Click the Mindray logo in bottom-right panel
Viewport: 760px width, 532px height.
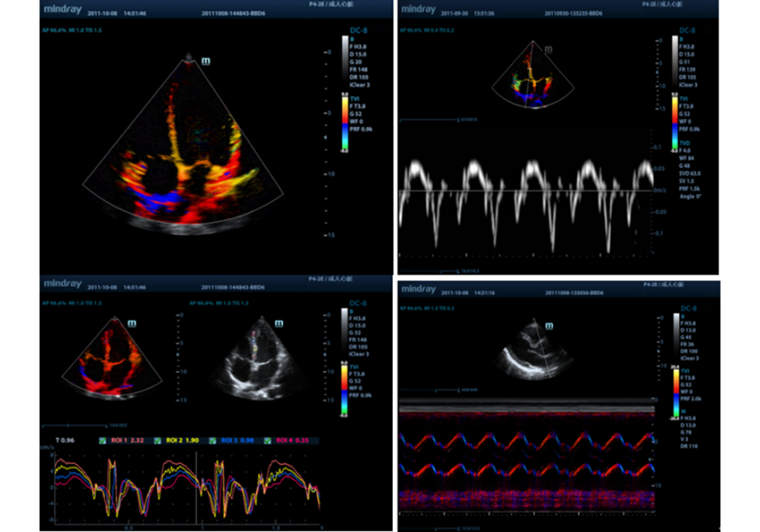click(419, 288)
